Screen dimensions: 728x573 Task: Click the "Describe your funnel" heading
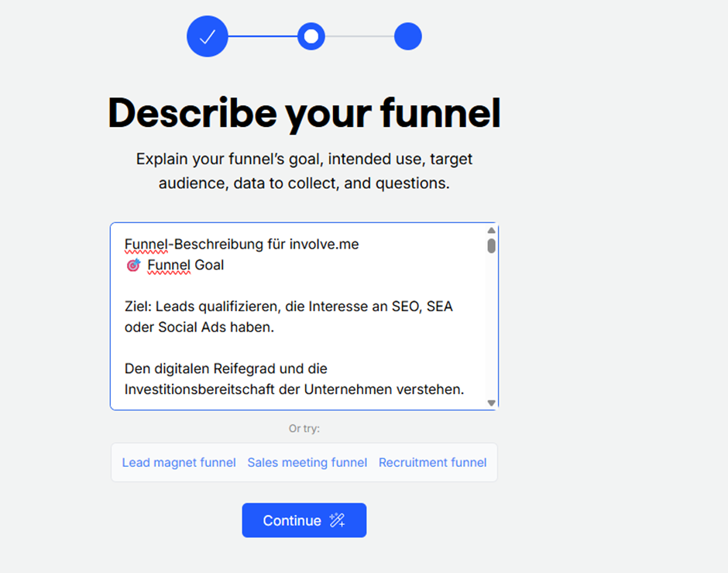pyautogui.click(x=304, y=113)
